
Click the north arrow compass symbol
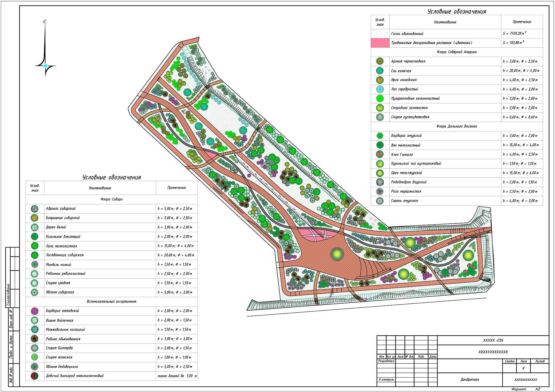(45, 65)
